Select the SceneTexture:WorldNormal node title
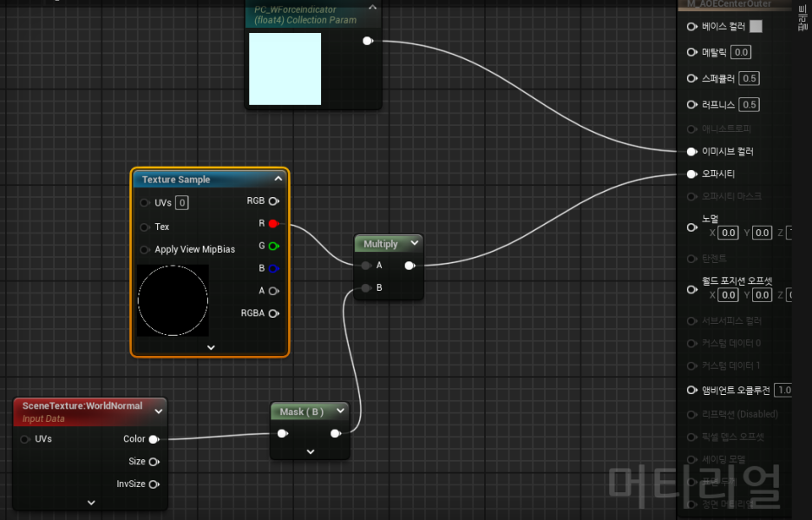Image resolution: width=812 pixels, height=520 pixels. [x=82, y=406]
